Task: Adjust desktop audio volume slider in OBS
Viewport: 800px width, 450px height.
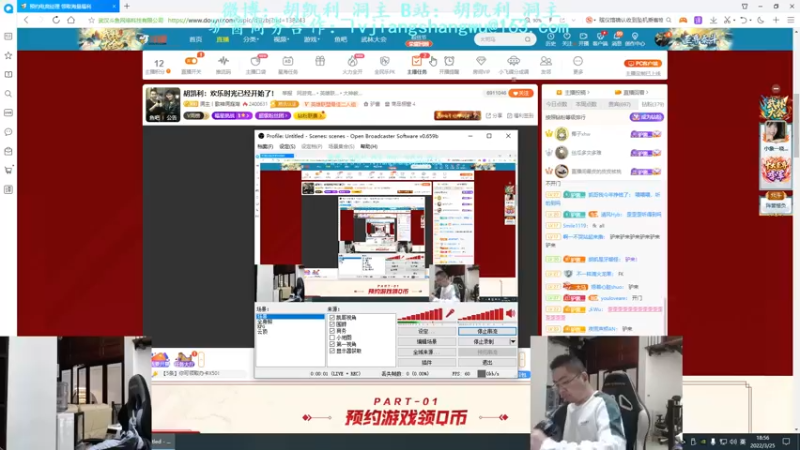Action: (481, 314)
